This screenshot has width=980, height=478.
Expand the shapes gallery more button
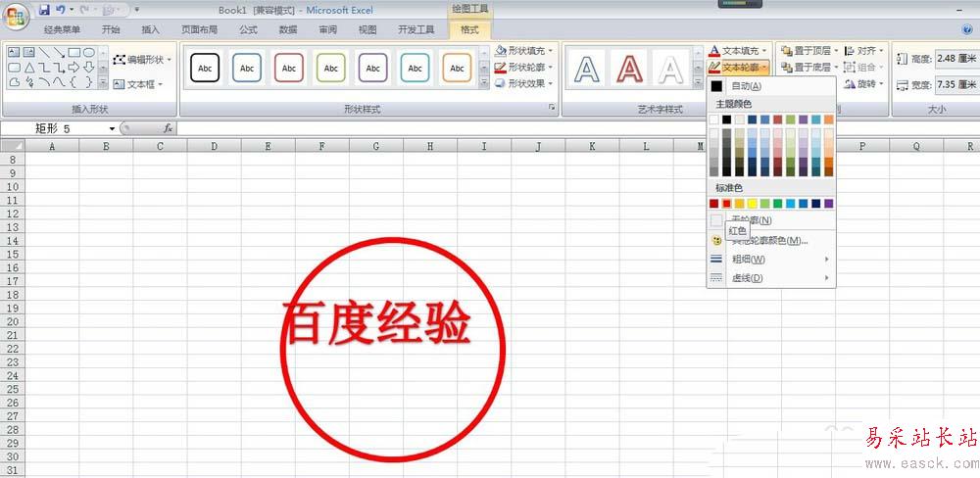tap(103, 82)
